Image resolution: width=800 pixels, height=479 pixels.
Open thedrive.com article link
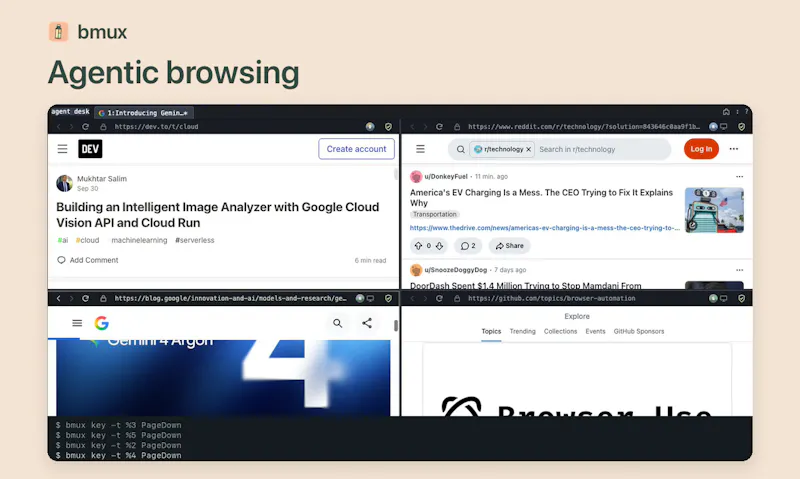click(544, 228)
